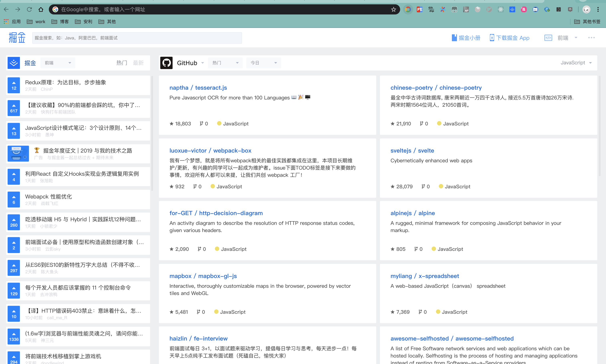Screen dimensions: 606x364
Task: Open the 前端 category dropdown in the sidebar
Action: click(58, 63)
